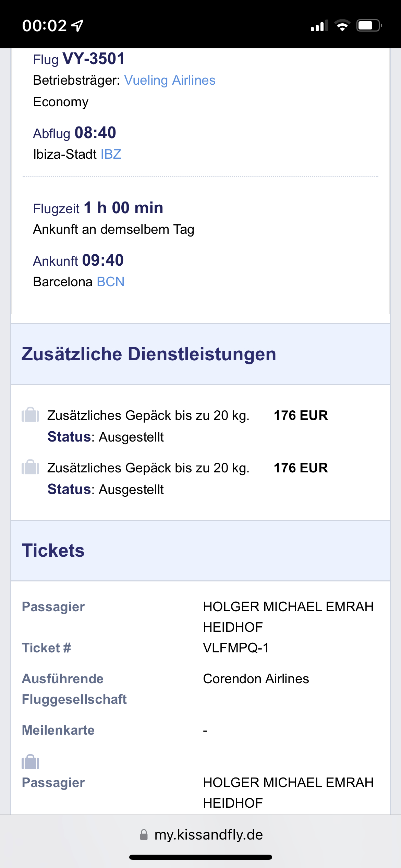Open the Vueling Airlines link
The image size is (401, 868).
pyautogui.click(x=170, y=80)
